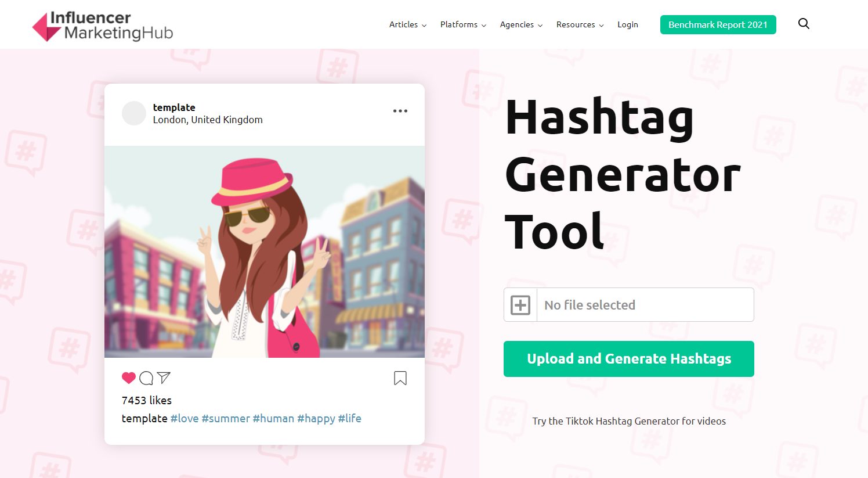Image resolution: width=868 pixels, height=478 pixels.
Task: Expand the Agencies menu
Action: 521,24
